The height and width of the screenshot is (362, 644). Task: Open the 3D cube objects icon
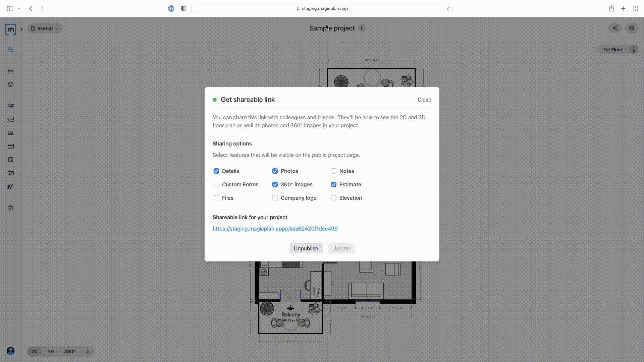11,84
